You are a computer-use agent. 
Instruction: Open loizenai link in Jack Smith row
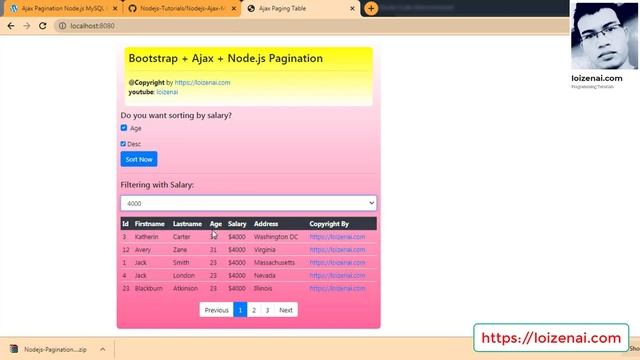coord(337,263)
